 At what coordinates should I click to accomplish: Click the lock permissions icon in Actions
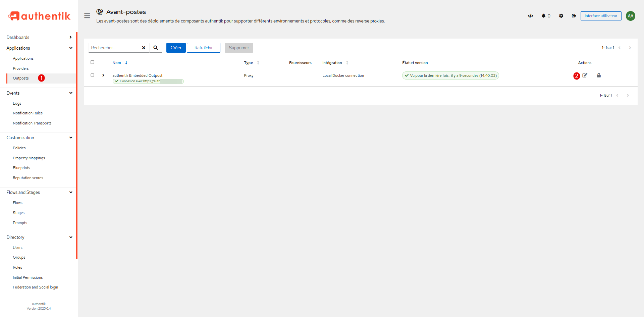point(599,75)
